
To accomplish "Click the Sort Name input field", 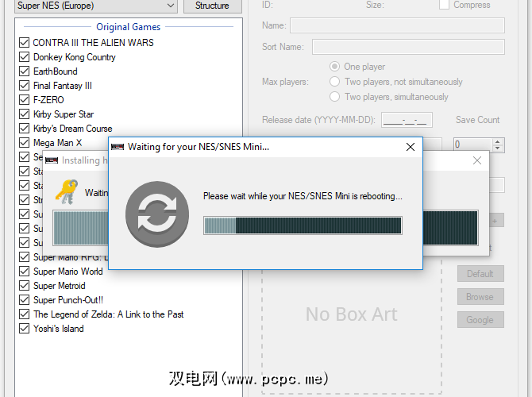I will pos(408,47).
